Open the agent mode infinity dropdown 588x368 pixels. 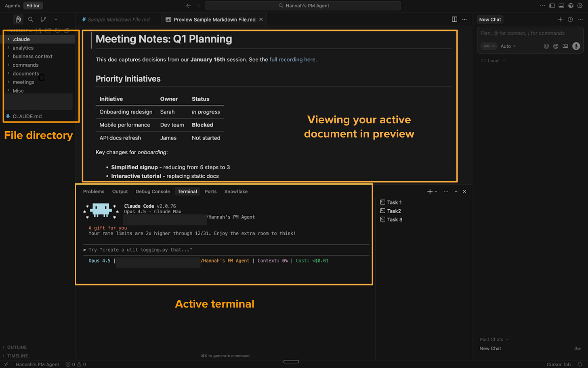pos(489,46)
